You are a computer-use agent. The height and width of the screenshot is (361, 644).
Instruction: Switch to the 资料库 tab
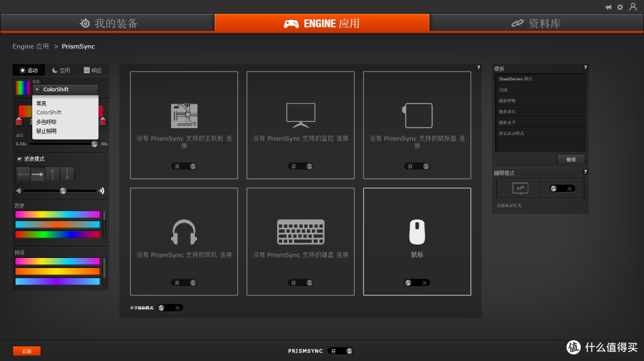point(537,23)
